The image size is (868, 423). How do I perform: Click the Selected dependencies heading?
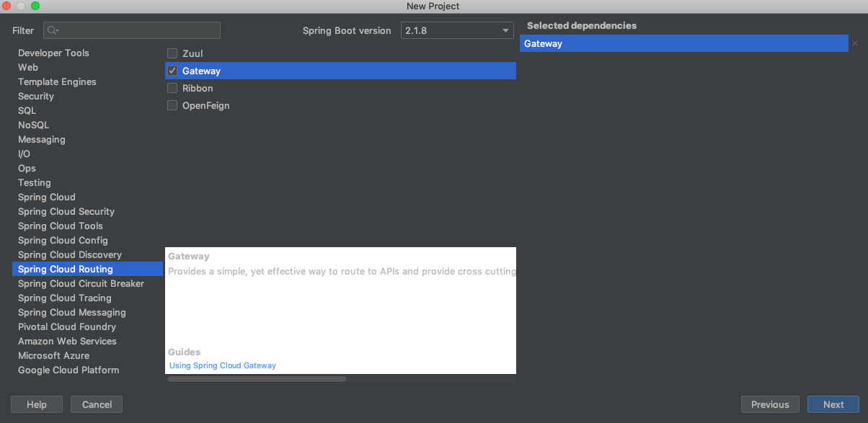pos(582,25)
